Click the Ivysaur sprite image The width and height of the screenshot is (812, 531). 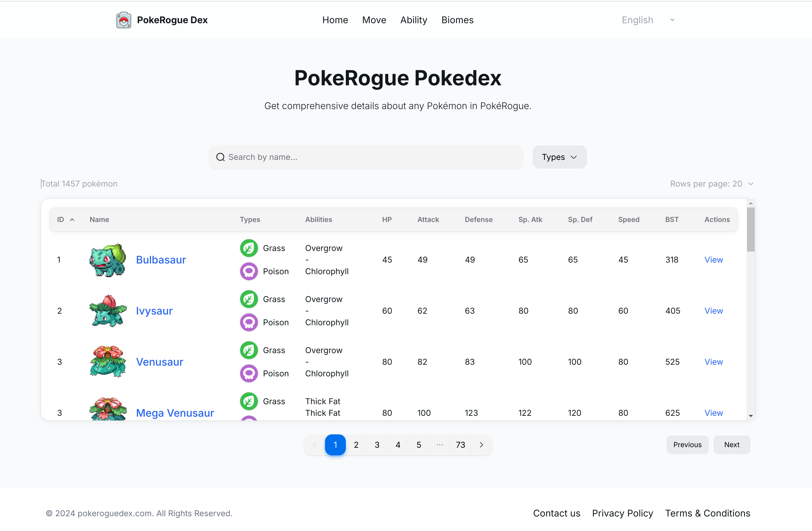pyautogui.click(x=108, y=311)
